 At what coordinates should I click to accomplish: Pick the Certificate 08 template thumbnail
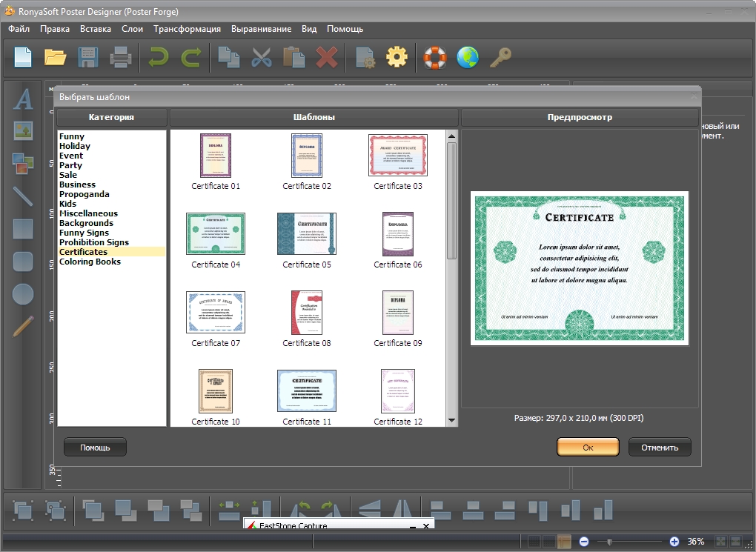click(x=306, y=312)
